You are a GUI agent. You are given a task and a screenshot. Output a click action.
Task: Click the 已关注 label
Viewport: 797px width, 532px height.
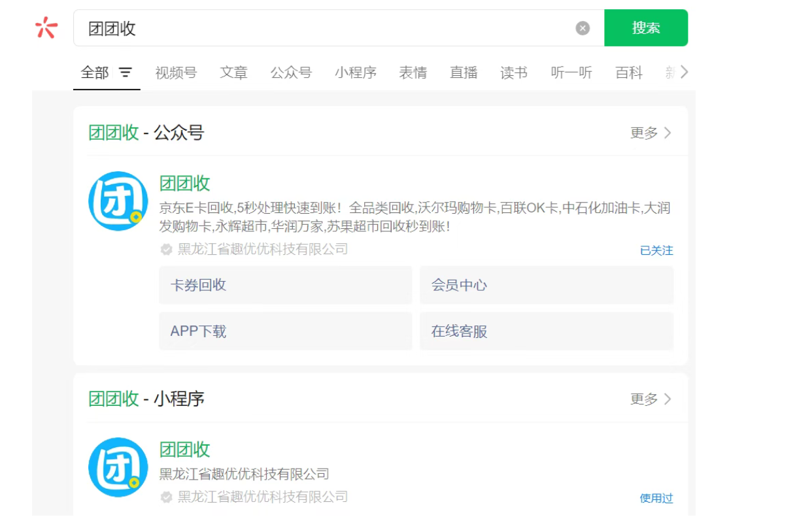pyautogui.click(x=656, y=250)
